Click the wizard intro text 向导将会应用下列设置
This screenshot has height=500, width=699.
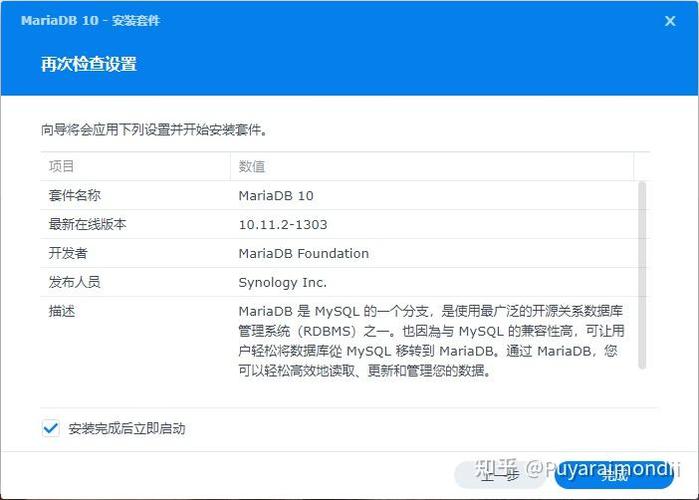(154, 130)
